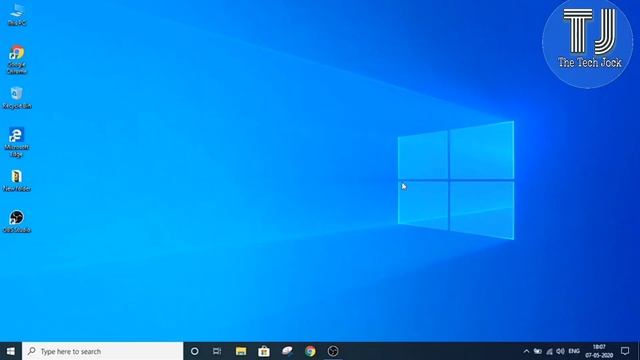Open Microsoft Store from the taskbar
640x360 pixels.
pyautogui.click(x=264, y=351)
